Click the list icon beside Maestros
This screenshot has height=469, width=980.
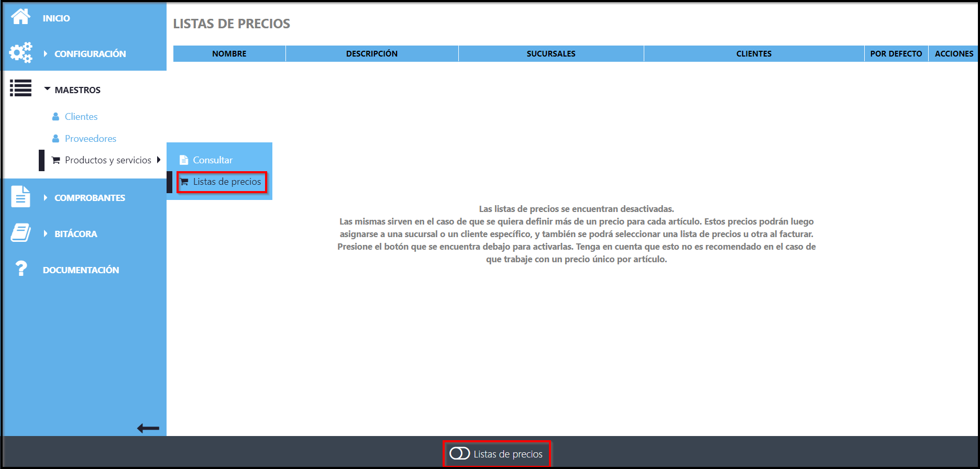click(x=20, y=88)
